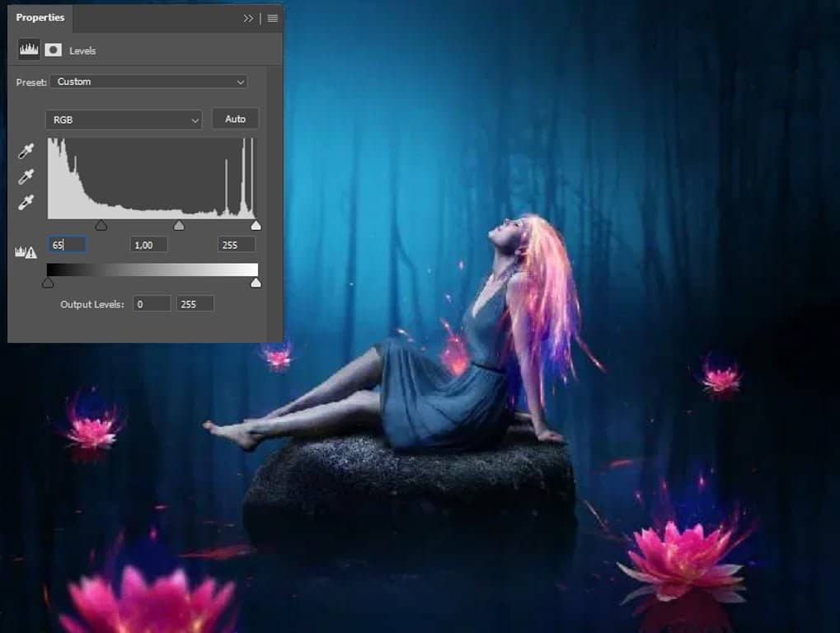
Task: Pick the black point eyedropper
Action: pos(26,152)
